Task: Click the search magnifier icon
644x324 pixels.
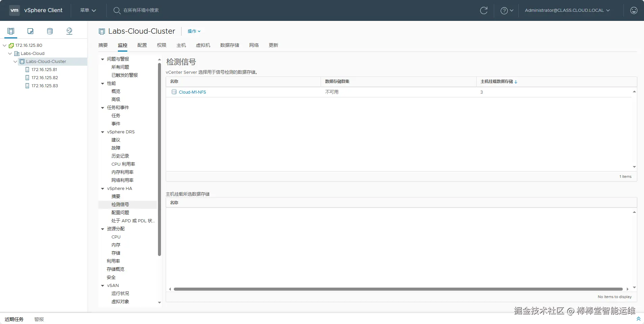Action: [x=117, y=10]
